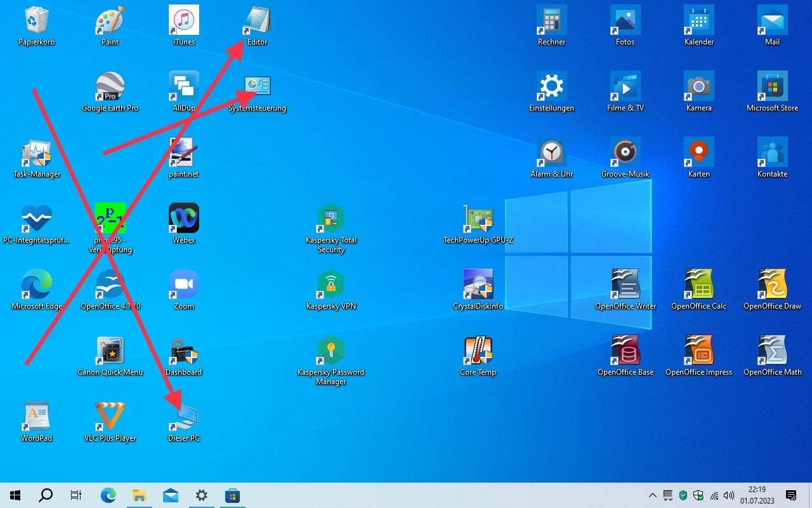This screenshot has width=812, height=508.
Task: Select the Systemsteuerung desktop icon
Action: [258, 87]
